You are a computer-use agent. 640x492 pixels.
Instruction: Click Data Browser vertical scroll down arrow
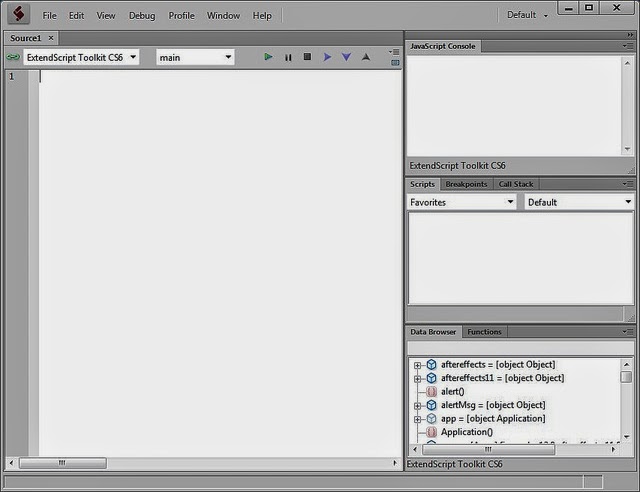(x=627, y=436)
